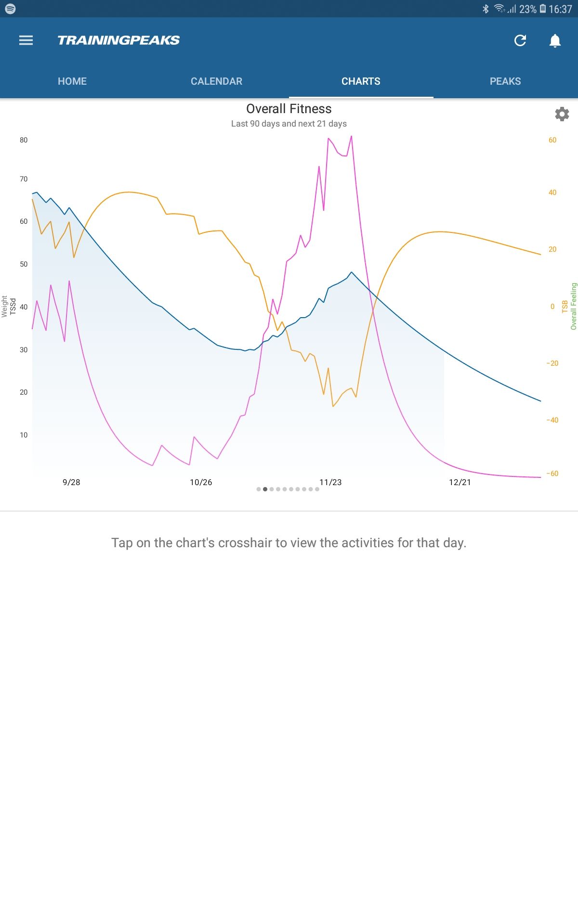The height and width of the screenshot is (924, 578).
Task: Tap the Wi-Fi status icon
Action: (499, 8)
